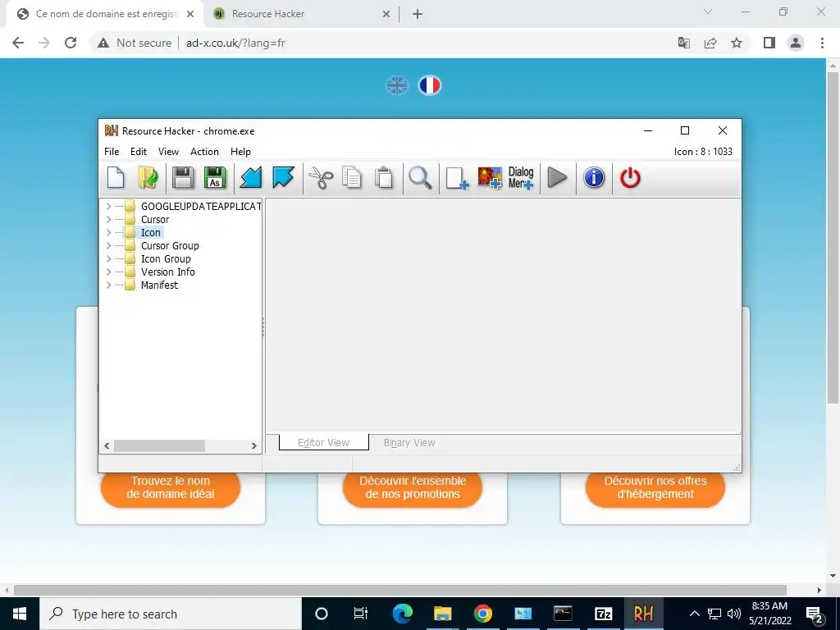Reload the page in Chrome
The image size is (840, 630).
tap(71, 43)
